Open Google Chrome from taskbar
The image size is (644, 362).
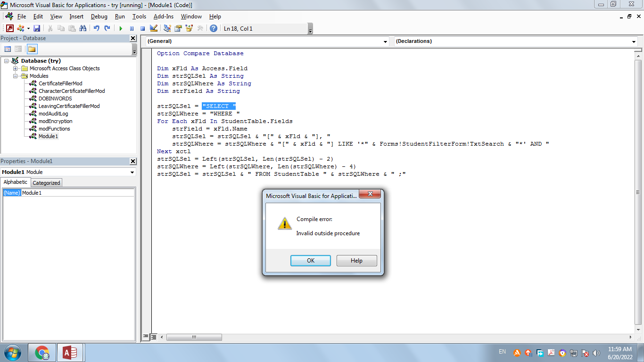42,353
